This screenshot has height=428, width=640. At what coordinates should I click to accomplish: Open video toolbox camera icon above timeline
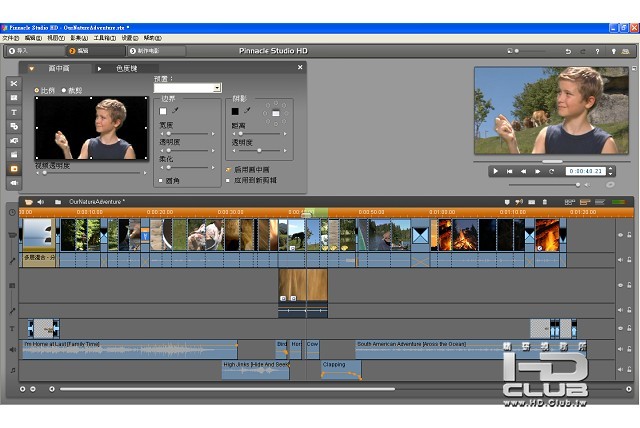pyautogui.click(x=29, y=202)
